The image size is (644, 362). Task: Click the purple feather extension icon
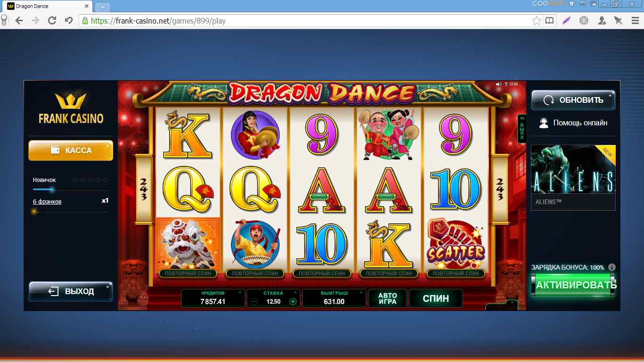point(566,20)
